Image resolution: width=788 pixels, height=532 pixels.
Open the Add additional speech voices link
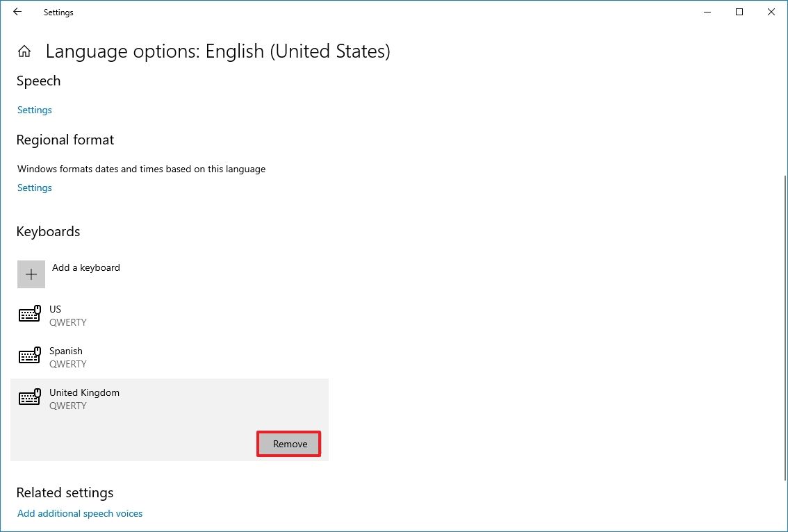(80, 514)
